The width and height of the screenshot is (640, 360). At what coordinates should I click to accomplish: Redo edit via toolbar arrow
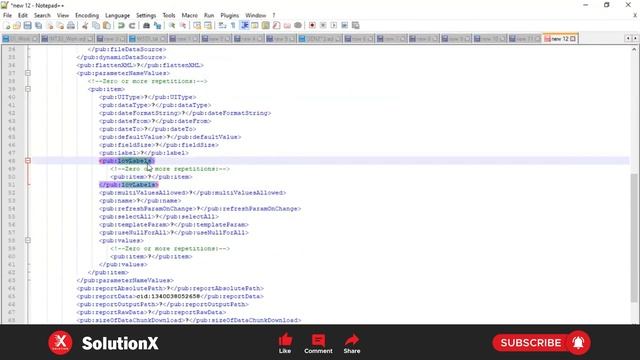pyautogui.click(x=132, y=26)
